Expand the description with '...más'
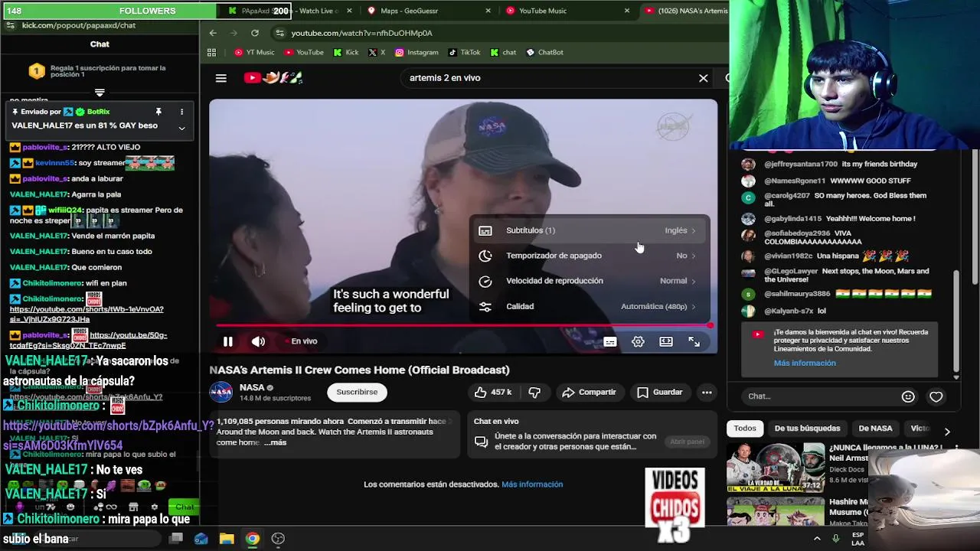980x551 pixels. (x=276, y=442)
